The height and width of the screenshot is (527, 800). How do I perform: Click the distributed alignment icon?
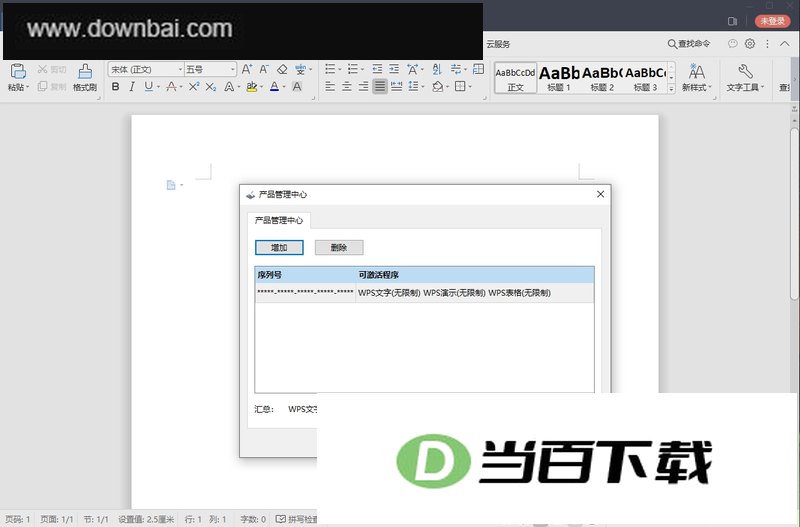point(396,87)
